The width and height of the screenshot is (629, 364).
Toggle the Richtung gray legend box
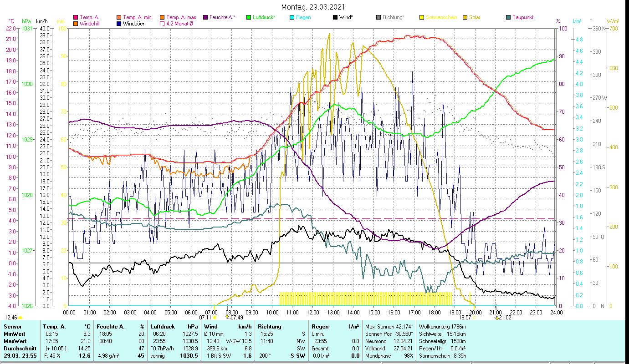coord(378,17)
